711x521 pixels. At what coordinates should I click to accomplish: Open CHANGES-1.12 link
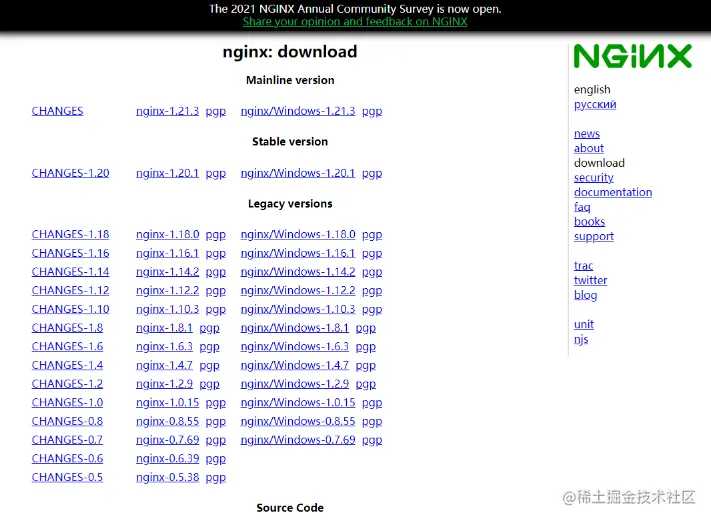click(70, 290)
